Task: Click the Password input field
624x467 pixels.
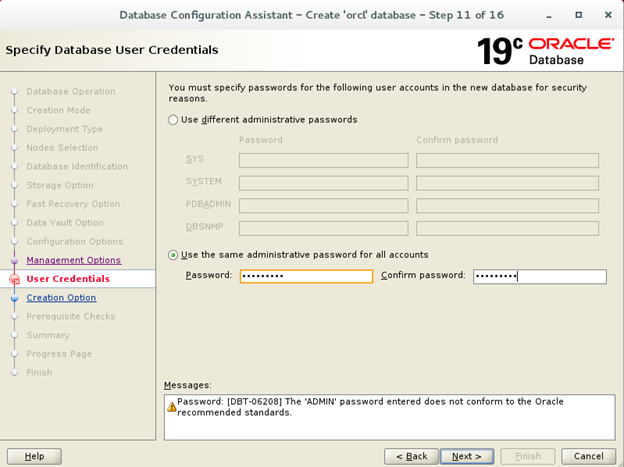Action: coord(306,276)
